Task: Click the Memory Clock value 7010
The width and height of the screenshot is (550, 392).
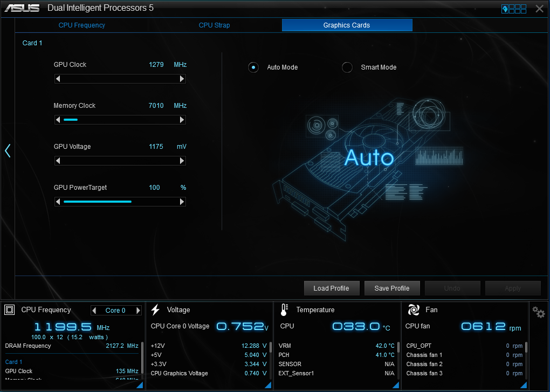Action: (x=156, y=106)
